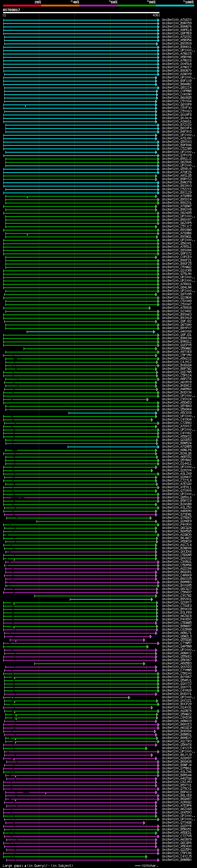Image resolution: width=197 pixels, height=868 pixels.
Task: Select the UniRef100_A8NLP6 label
Action: (x=177, y=450)
